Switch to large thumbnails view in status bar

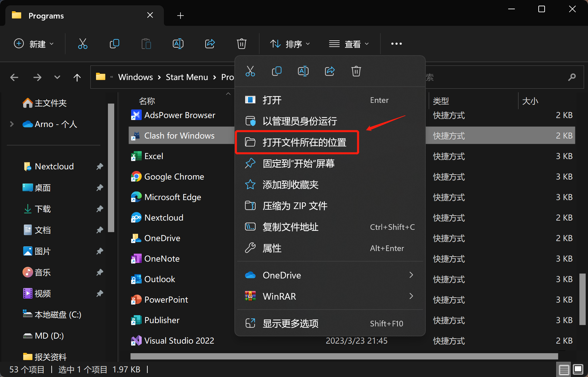click(578, 369)
